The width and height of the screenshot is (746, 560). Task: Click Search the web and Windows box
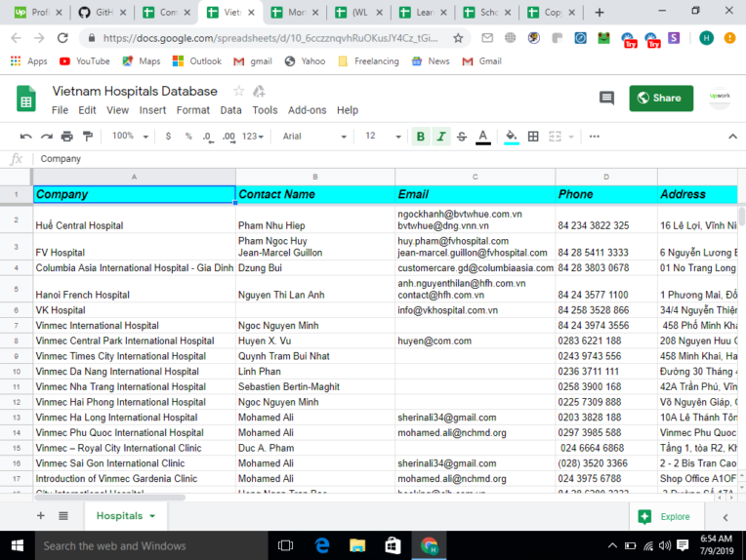150,545
